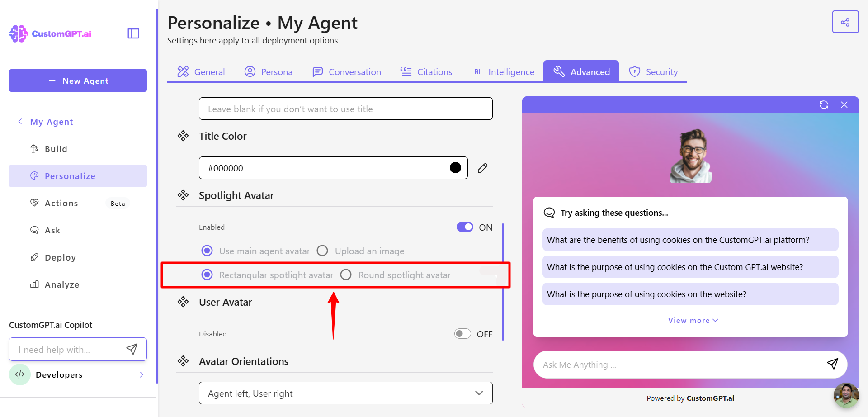Ask purpose of cookies on Custom GPT.ai website
The width and height of the screenshot is (868, 417).
[690, 267]
